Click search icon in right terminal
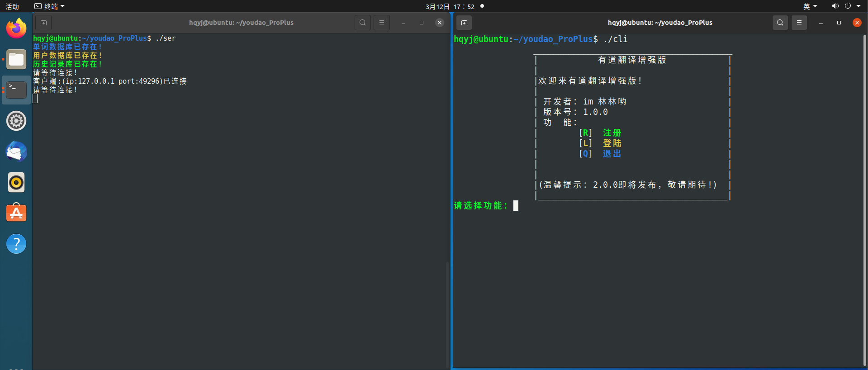 [780, 23]
